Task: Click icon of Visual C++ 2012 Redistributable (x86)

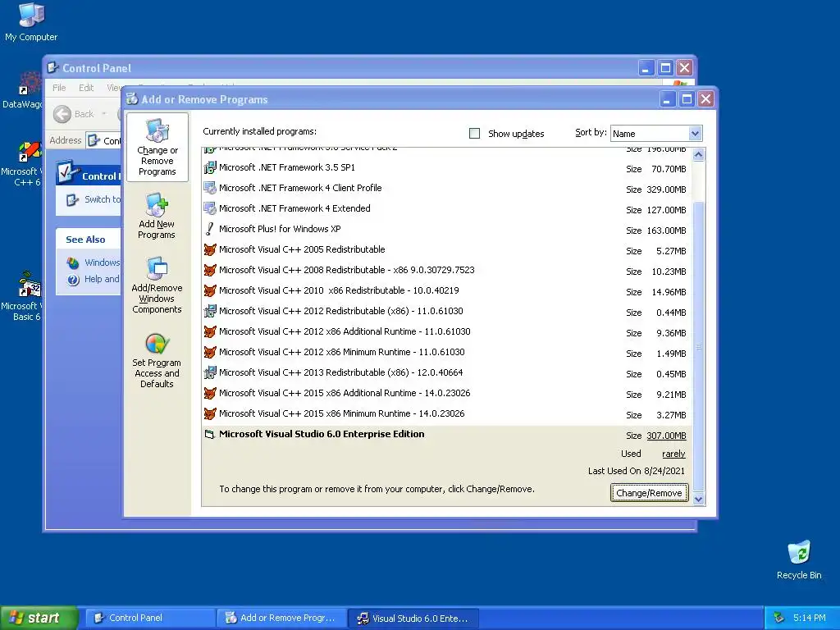Action: tap(210, 311)
